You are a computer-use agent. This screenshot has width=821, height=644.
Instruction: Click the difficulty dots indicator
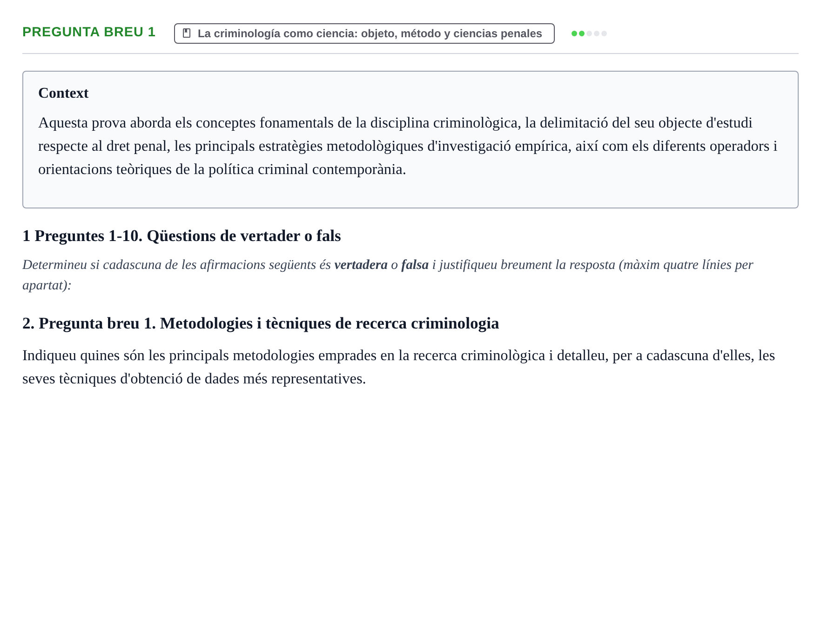(589, 34)
